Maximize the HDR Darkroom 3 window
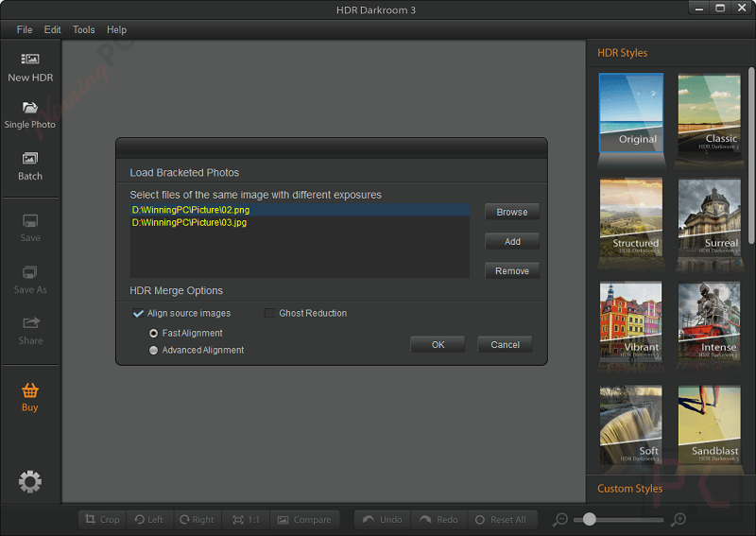This screenshot has width=756, height=536. click(x=720, y=9)
